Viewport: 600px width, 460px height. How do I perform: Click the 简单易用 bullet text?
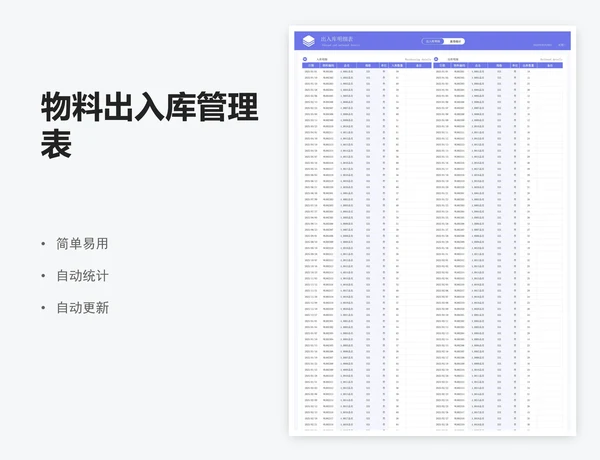click(x=82, y=243)
